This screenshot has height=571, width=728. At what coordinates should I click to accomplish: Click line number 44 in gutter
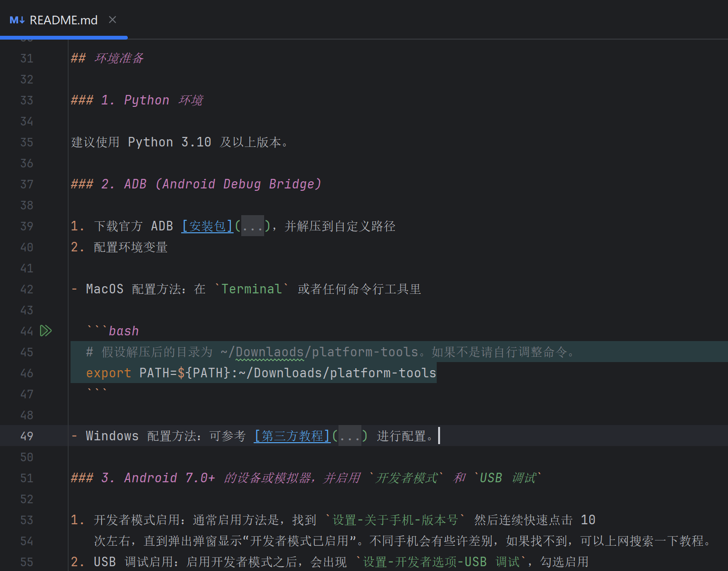pyautogui.click(x=27, y=331)
